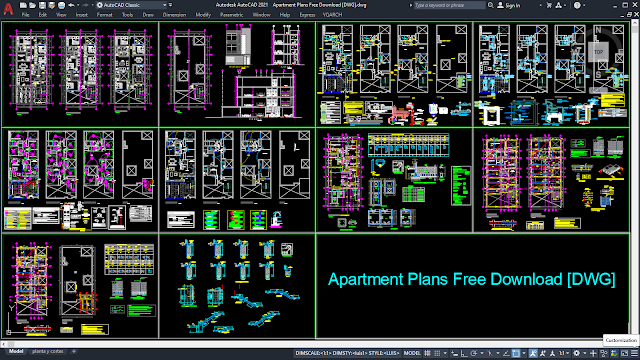Image resolution: width=640 pixels, height=360 pixels.
Task: Toggle Show Annotation Objects button
Action: point(533,353)
